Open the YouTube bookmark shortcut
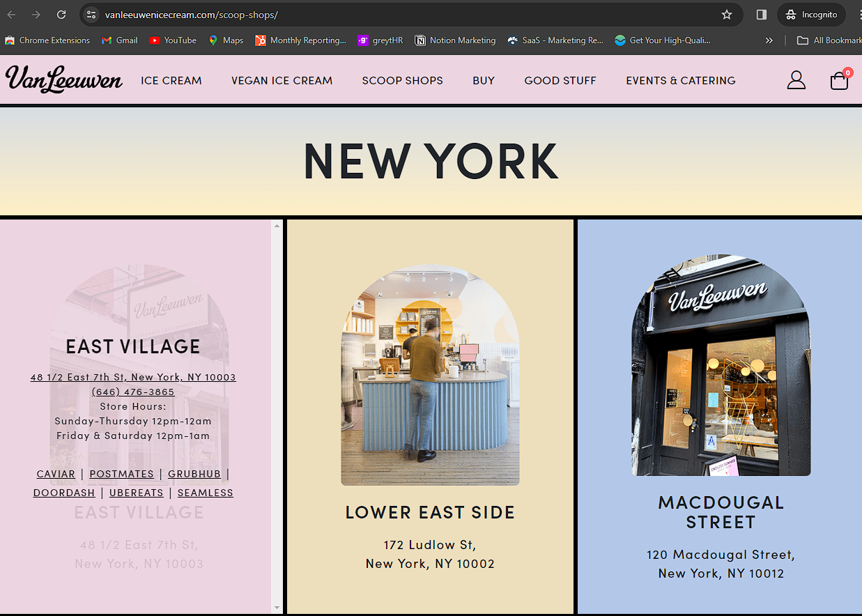This screenshot has width=862, height=616. click(x=172, y=40)
